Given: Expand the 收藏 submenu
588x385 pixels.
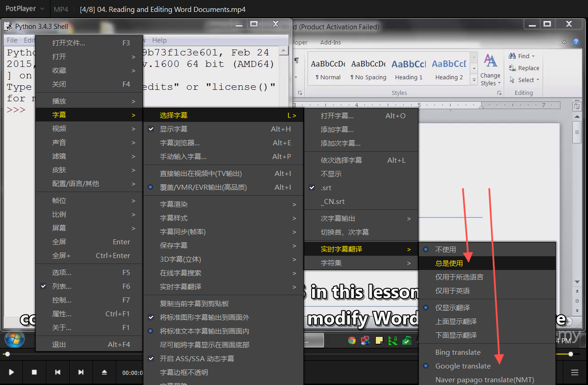Looking at the screenshot, I should coord(89,71).
